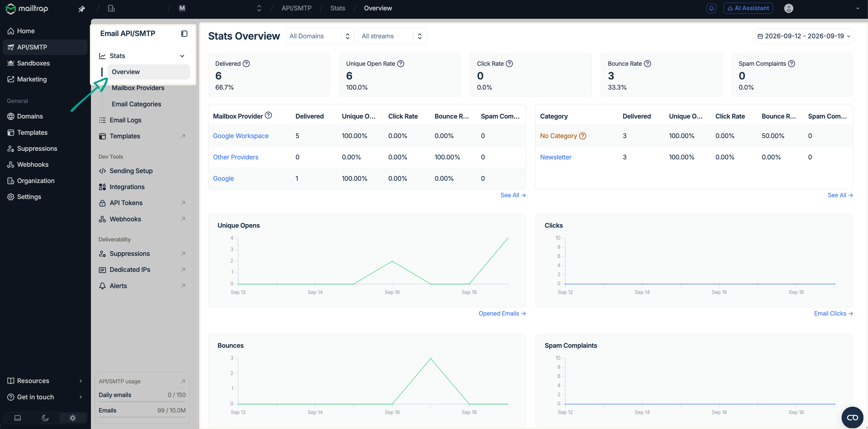This screenshot has width=868, height=429.
Task: Click the organization building icon in breadcrumb
Action: point(111,8)
